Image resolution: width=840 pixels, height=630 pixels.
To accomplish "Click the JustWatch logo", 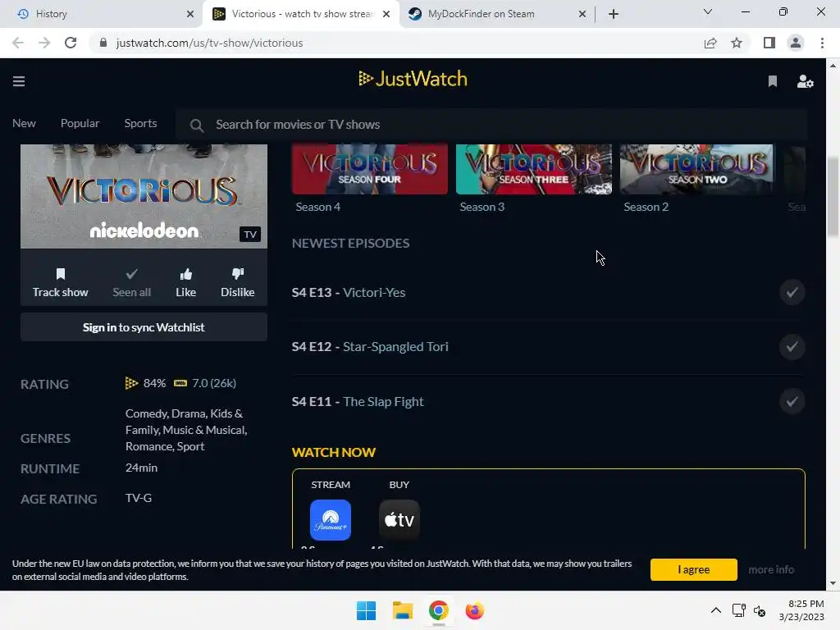I will [413, 79].
